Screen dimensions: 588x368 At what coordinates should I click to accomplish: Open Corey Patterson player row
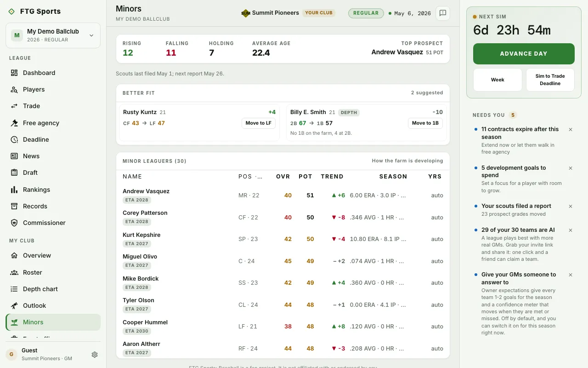coord(283,217)
